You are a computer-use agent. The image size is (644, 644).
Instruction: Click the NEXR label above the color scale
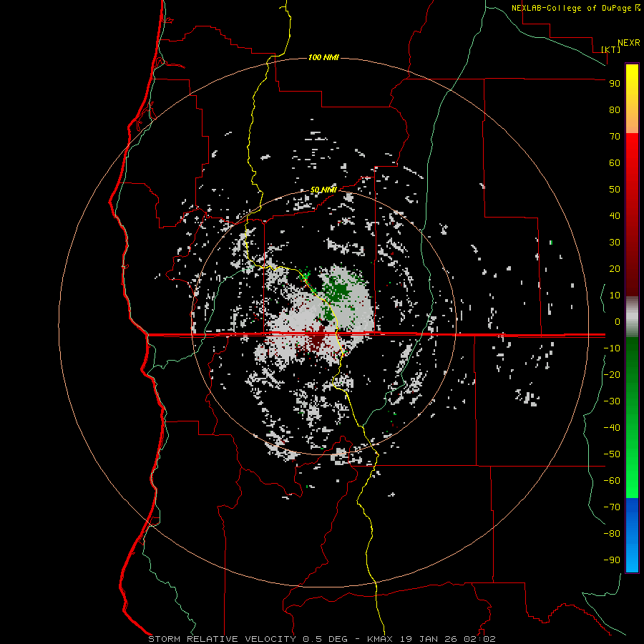[x=629, y=43]
